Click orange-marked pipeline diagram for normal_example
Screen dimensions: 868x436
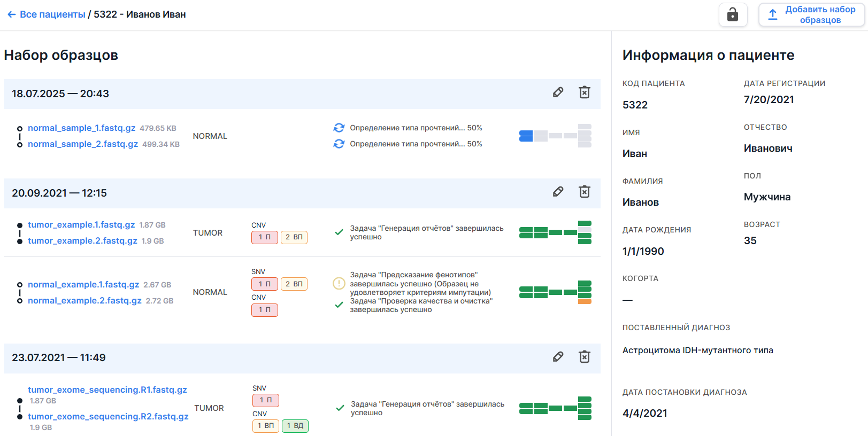pos(555,292)
